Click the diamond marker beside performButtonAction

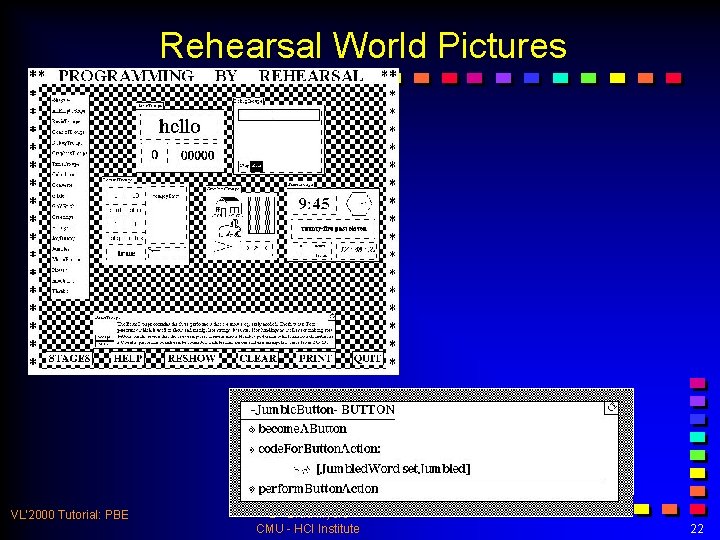(252, 489)
